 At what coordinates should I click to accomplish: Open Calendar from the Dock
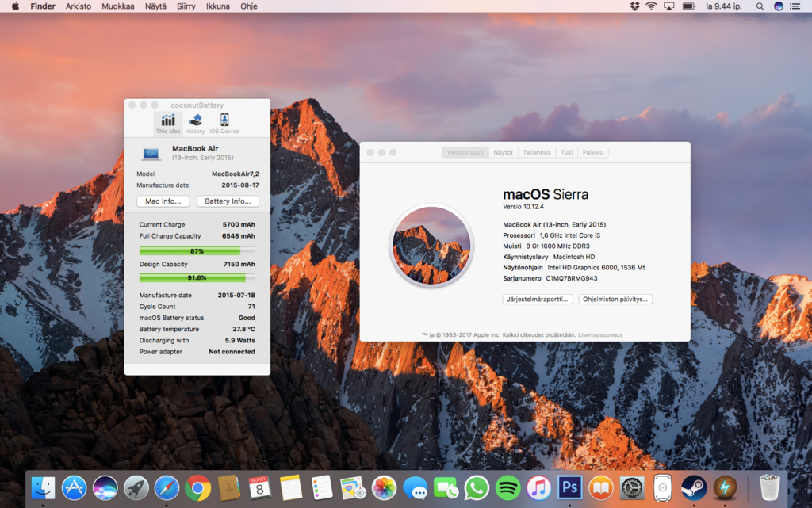point(259,488)
